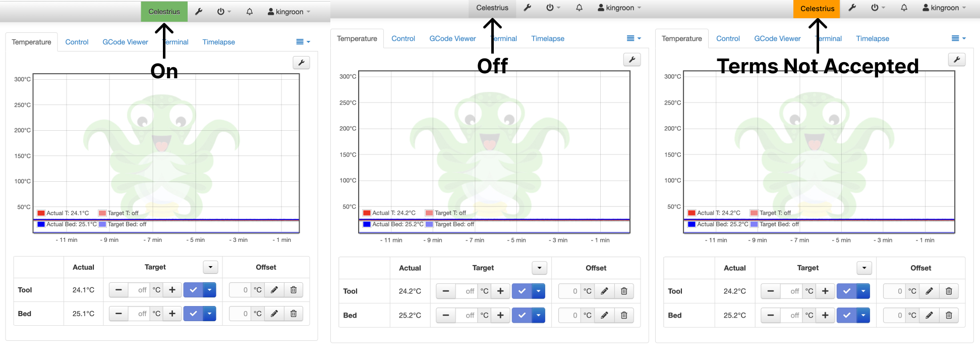Switch to Control tab in middle panel
This screenshot has width=980, height=355.
pos(403,38)
